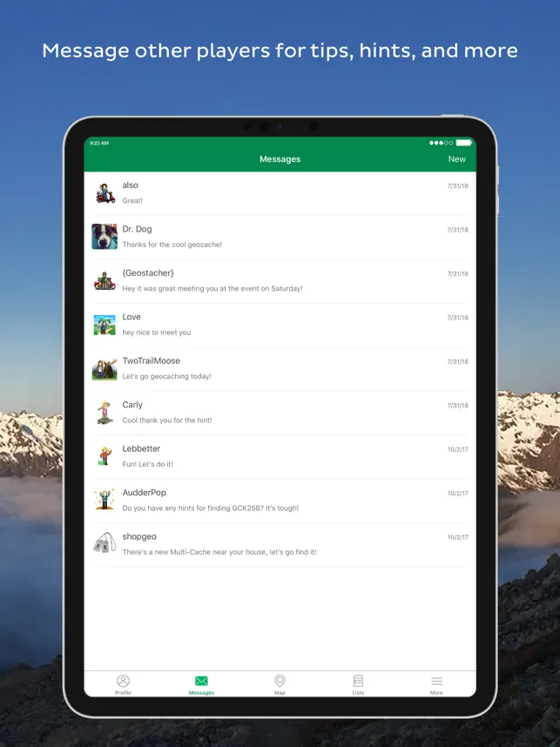Tap the new Multi-Cache message preview
This screenshot has height=747, width=560.
pos(219,552)
